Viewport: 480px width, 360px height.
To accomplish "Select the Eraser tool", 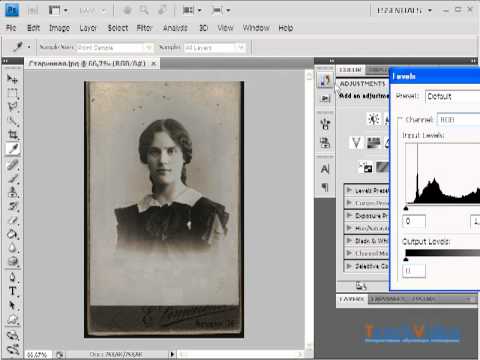I will 12,220.
